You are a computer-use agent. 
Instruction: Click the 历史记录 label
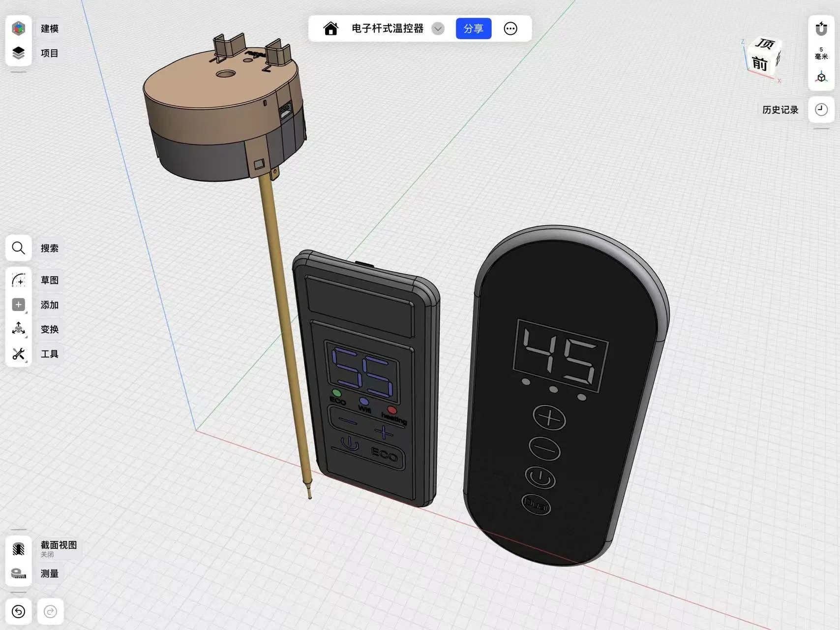[x=780, y=110]
